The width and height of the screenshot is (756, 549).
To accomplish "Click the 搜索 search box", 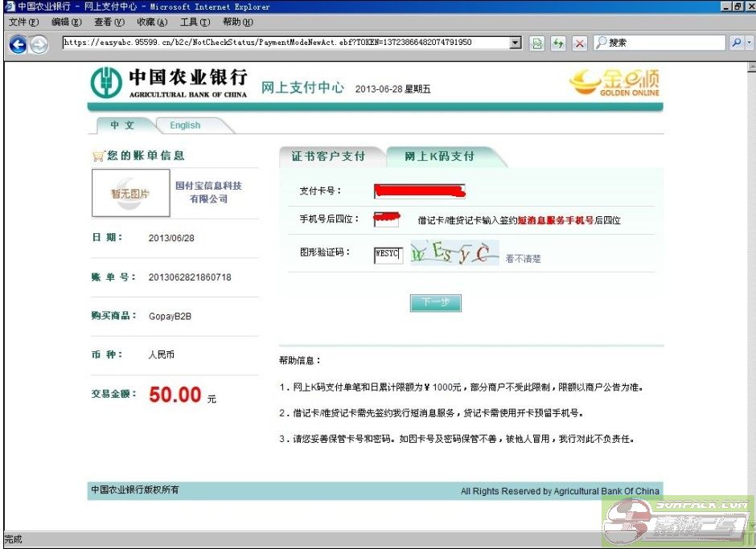I will 659,43.
